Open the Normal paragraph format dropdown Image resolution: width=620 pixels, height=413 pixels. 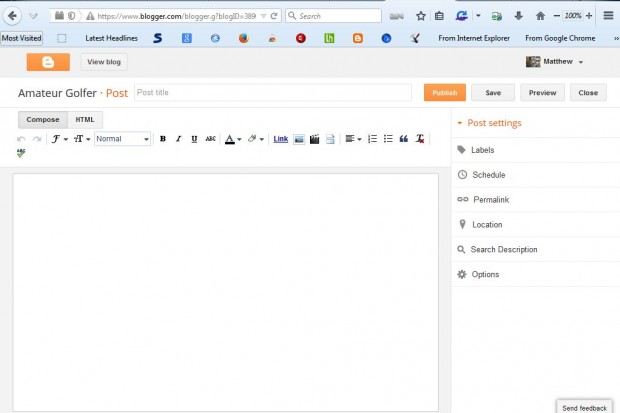pyautogui.click(x=123, y=139)
